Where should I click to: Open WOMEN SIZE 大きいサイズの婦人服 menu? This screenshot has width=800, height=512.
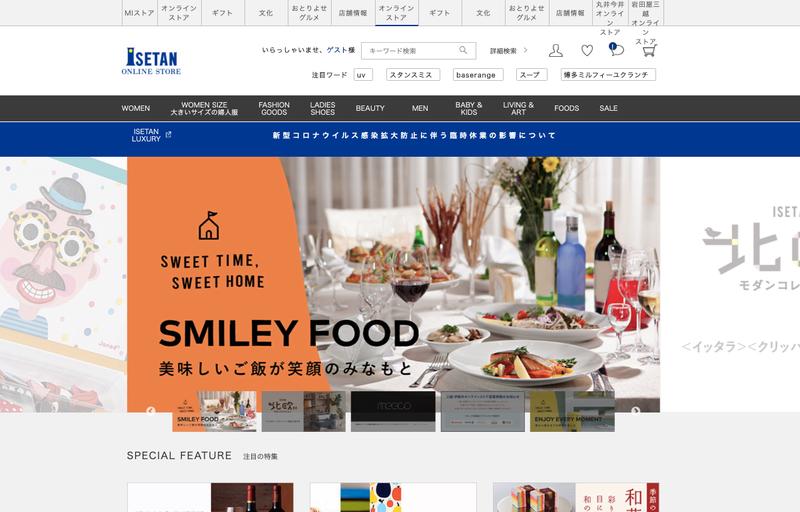[204, 108]
